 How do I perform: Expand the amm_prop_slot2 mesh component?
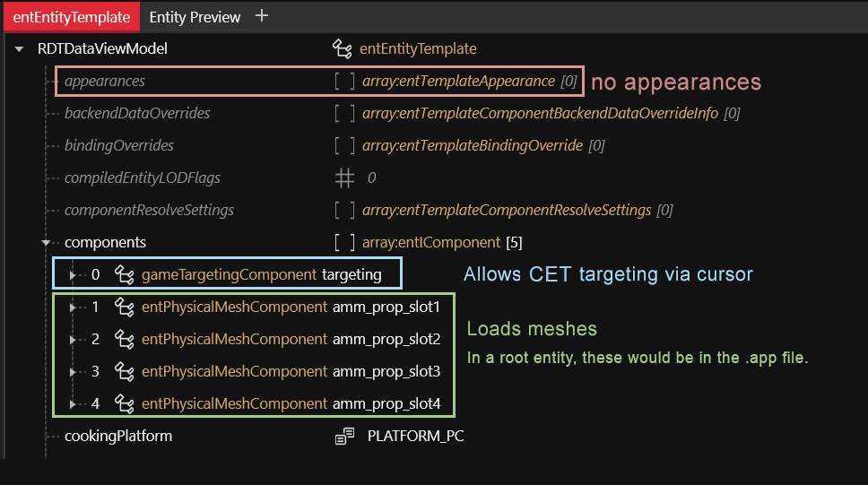pos(73,339)
